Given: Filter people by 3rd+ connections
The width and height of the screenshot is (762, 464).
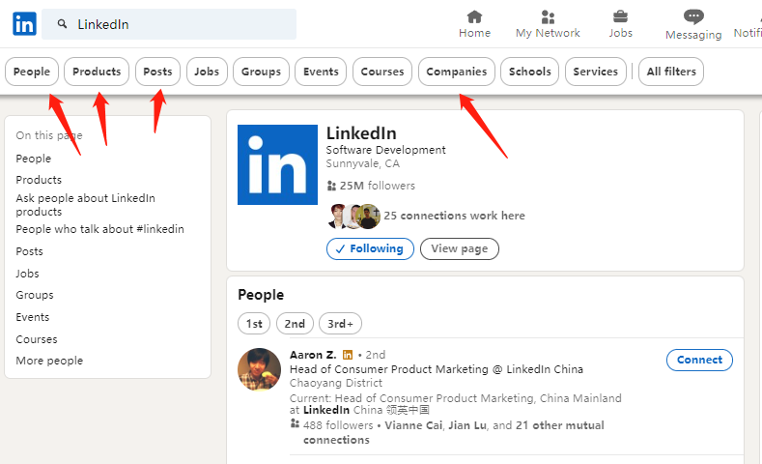Looking at the screenshot, I should tap(340, 324).
